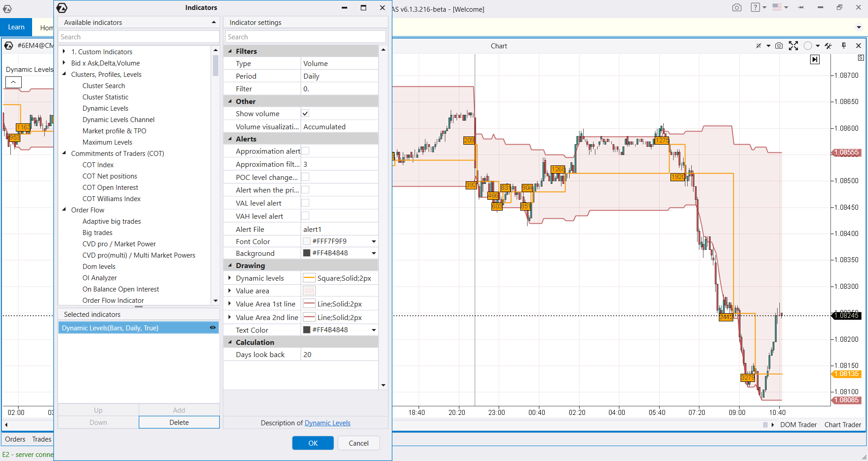868x461 pixels.
Task: Take a screenshot with the title bar camera
Action: click(x=737, y=7)
